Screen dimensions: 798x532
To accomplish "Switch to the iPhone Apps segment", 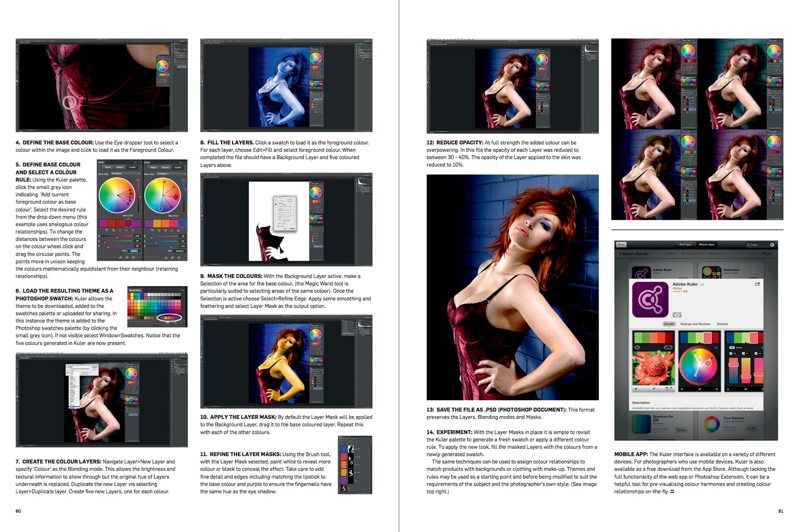I will click(x=707, y=244).
